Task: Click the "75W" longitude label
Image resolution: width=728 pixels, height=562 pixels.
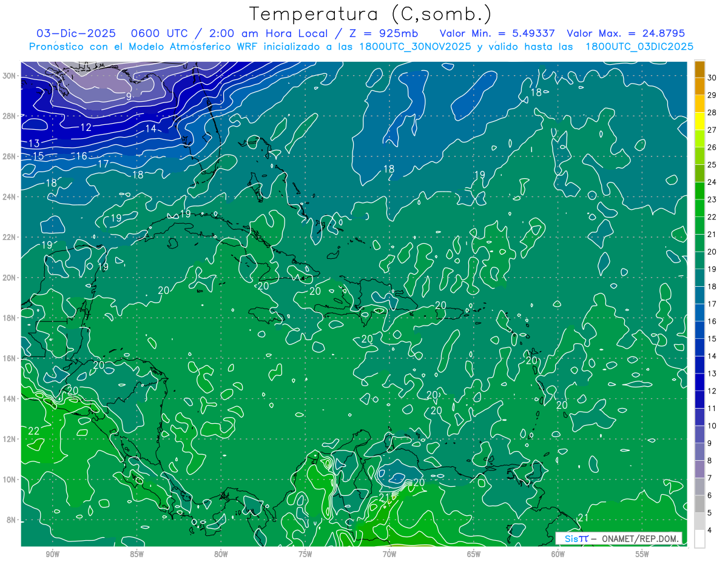Action: pyautogui.click(x=305, y=554)
